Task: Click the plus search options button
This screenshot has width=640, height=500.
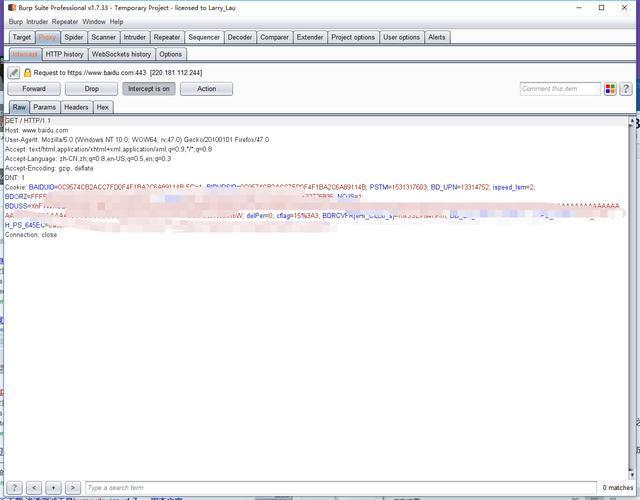Action: [x=53, y=487]
